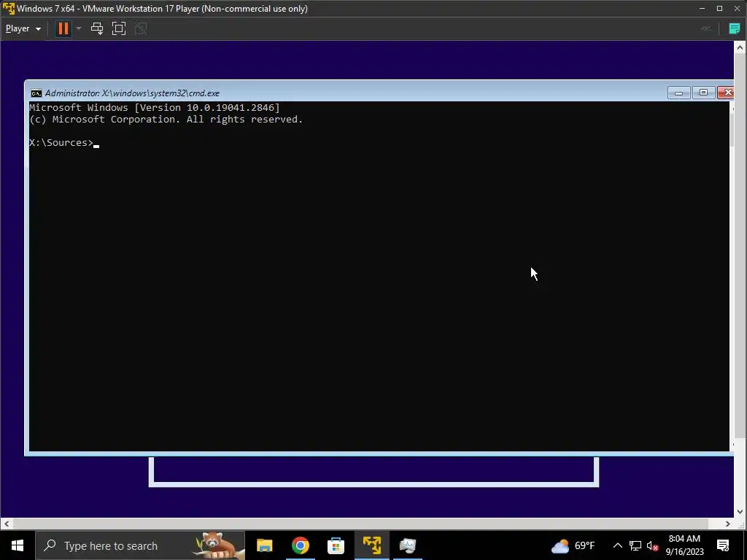Click the horizontal scroll left arrow
This screenshot has width=747, height=560.
tap(6, 524)
